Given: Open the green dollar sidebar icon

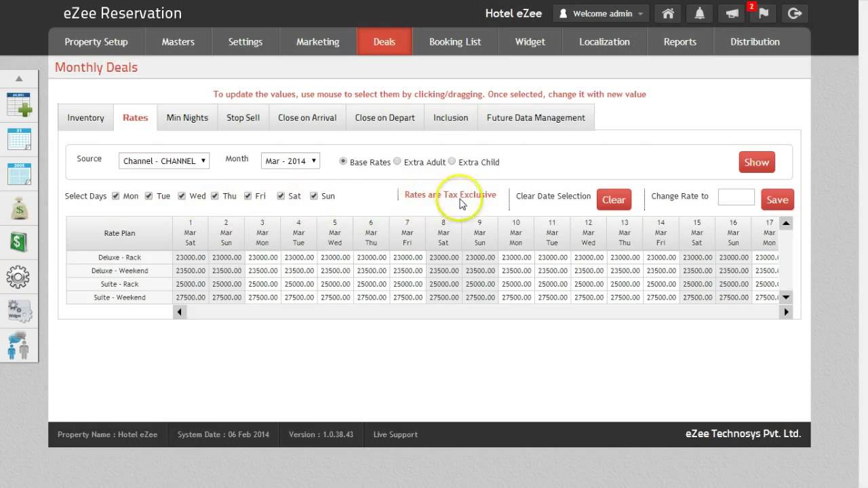Looking at the screenshot, I should (19, 242).
